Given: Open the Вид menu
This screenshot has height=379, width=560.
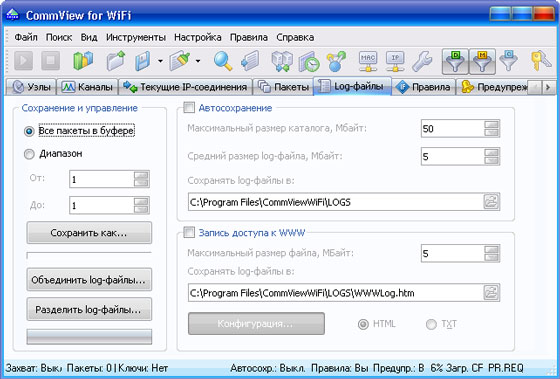Looking at the screenshot, I should coord(89,37).
